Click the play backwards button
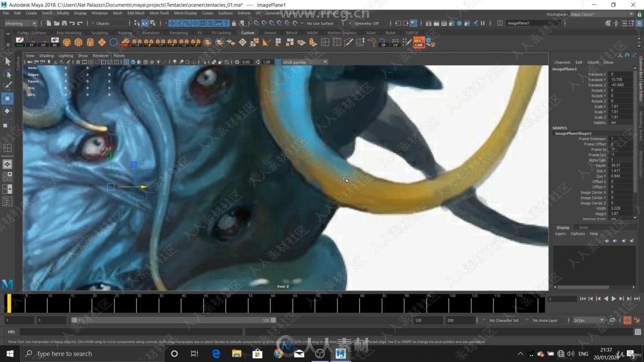 [x=606, y=299]
